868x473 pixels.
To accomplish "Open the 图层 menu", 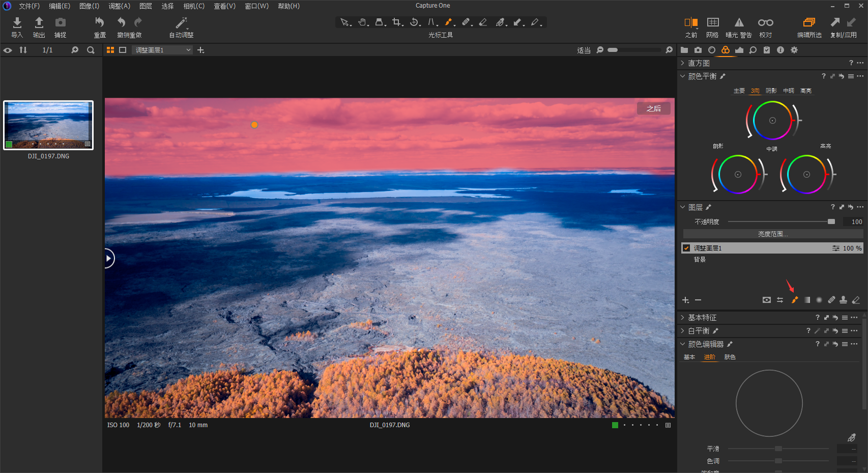I will pyautogui.click(x=146, y=6).
